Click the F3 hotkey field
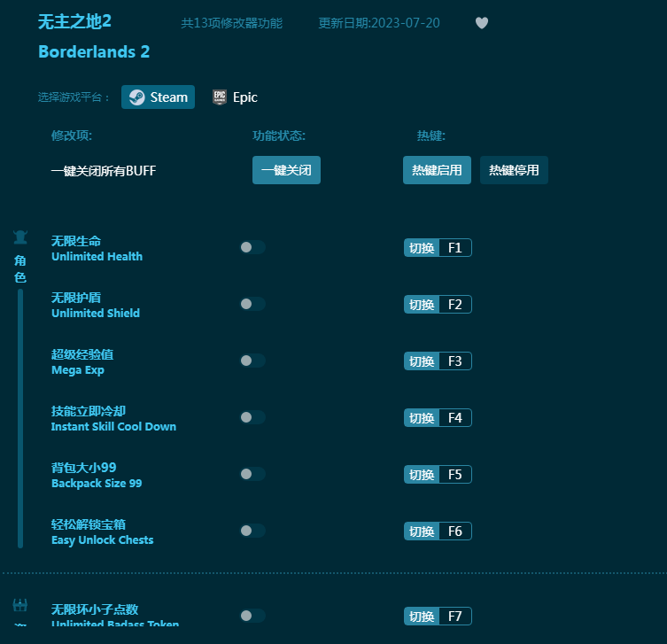Viewport: 667px width, 644px height. [455, 361]
